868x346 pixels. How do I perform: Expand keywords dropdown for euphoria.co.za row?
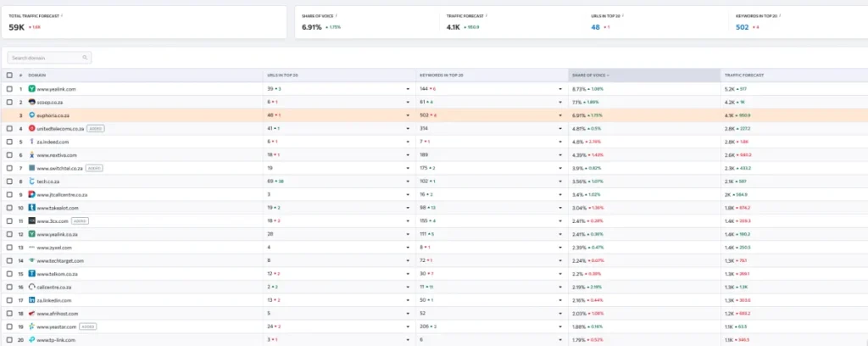(560, 114)
